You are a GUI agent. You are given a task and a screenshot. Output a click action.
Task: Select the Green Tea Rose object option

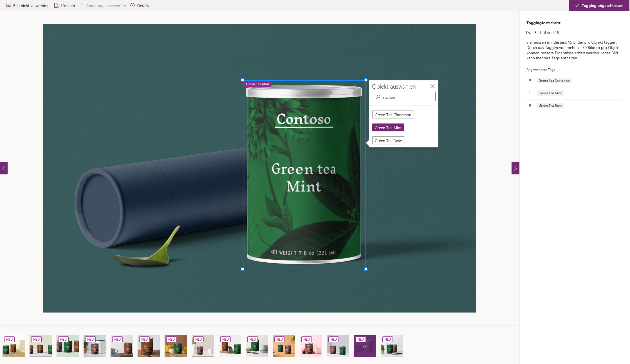pyautogui.click(x=388, y=141)
